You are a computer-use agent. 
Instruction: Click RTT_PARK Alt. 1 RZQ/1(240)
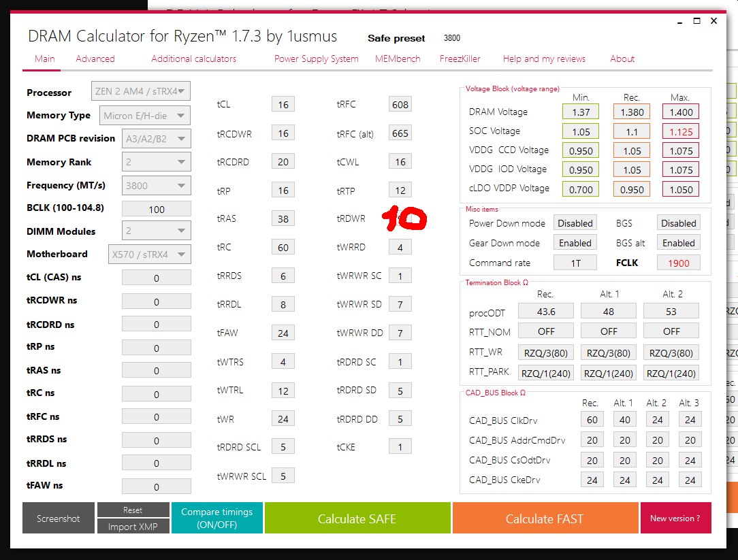pos(609,373)
